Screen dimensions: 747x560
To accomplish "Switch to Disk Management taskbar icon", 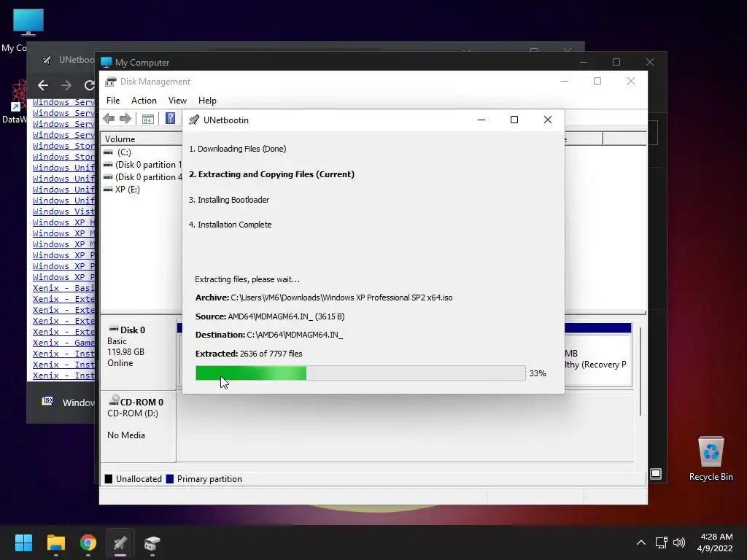I will point(152,542).
